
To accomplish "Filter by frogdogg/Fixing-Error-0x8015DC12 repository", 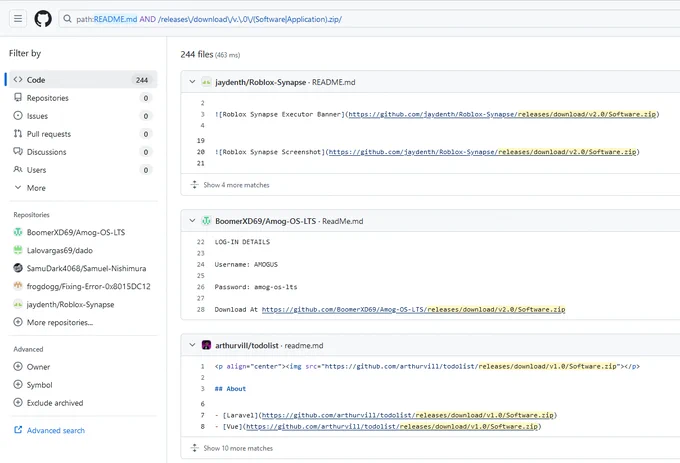I will [x=88, y=287].
